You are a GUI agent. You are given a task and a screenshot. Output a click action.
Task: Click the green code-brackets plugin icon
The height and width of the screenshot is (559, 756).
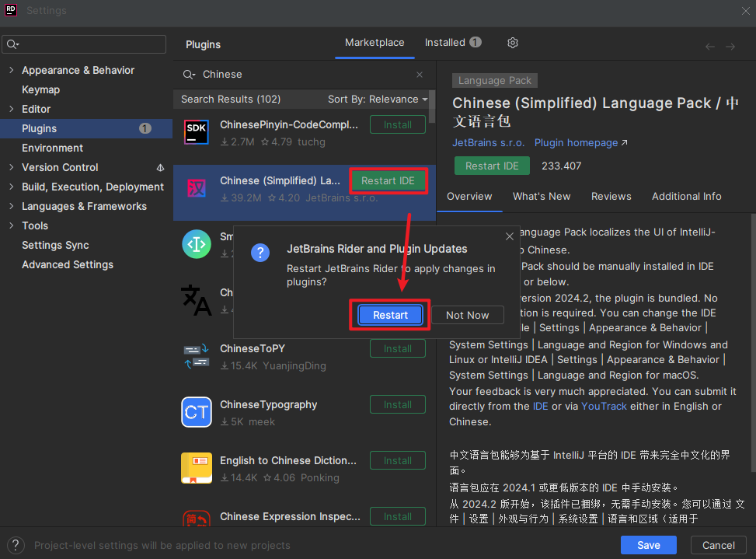[197, 245]
